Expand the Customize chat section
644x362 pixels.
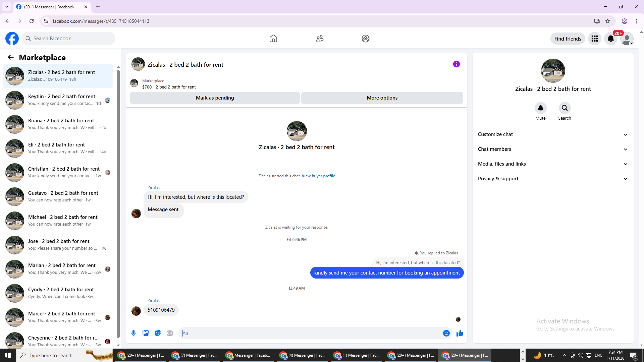(x=553, y=134)
